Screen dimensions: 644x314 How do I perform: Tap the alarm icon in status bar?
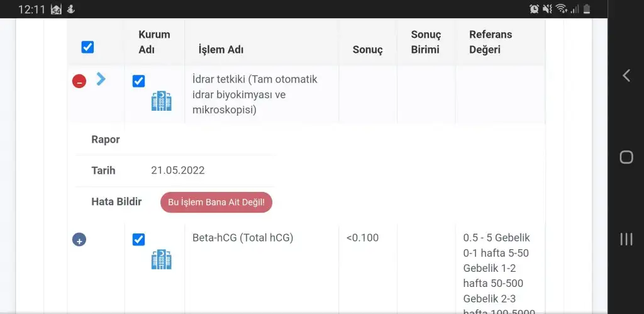pyautogui.click(x=534, y=9)
